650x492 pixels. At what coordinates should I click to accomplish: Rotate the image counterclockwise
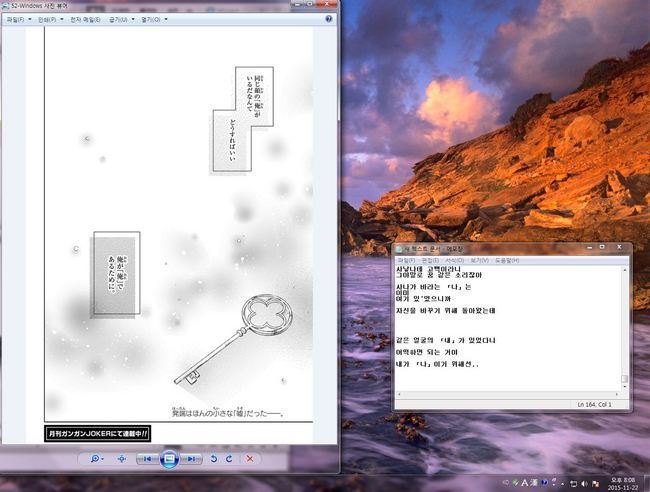point(213,459)
